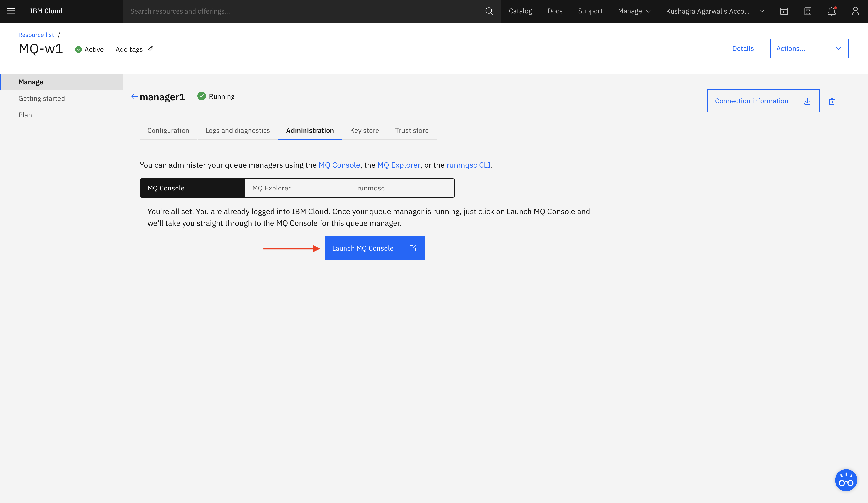Open the virtual assistant chat bubble
This screenshot has height=503, width=868.
tap(846, 480)
